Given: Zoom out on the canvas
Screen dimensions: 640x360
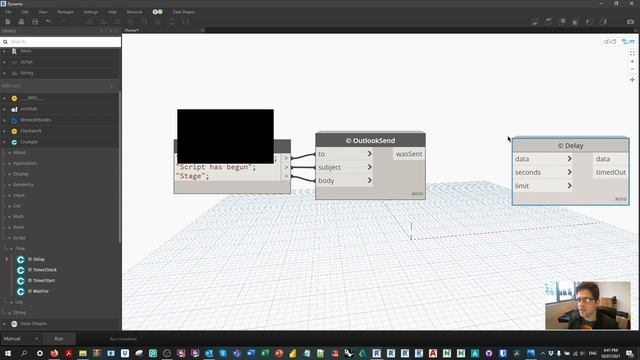Looking at the screenshot, I should pyautogui.click(x=632, y=69).
